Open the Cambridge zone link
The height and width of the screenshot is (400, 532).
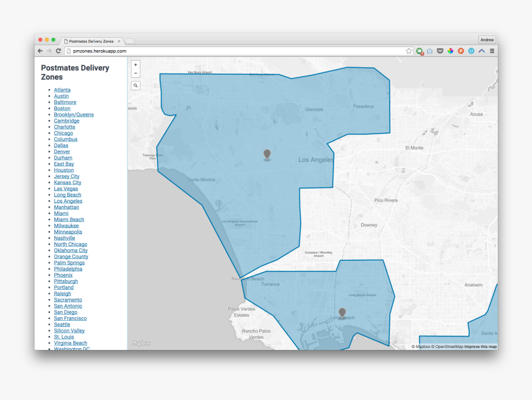(x=67, y=121)
